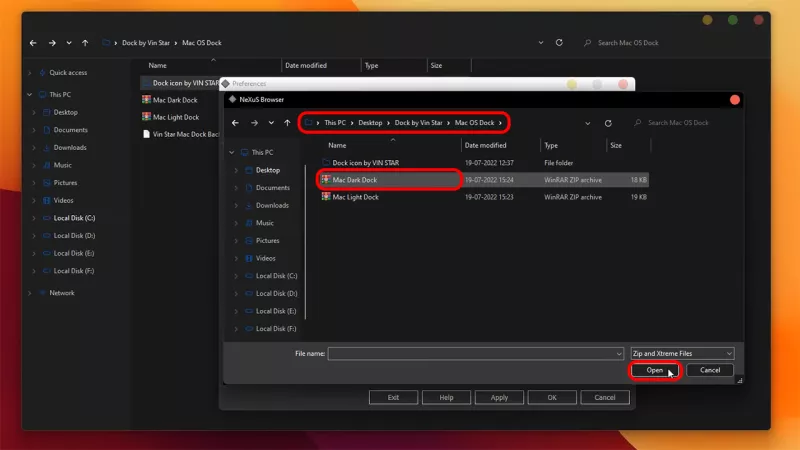
Task: Click This PC in dialog breadcrumb
Action: point(335,123)
